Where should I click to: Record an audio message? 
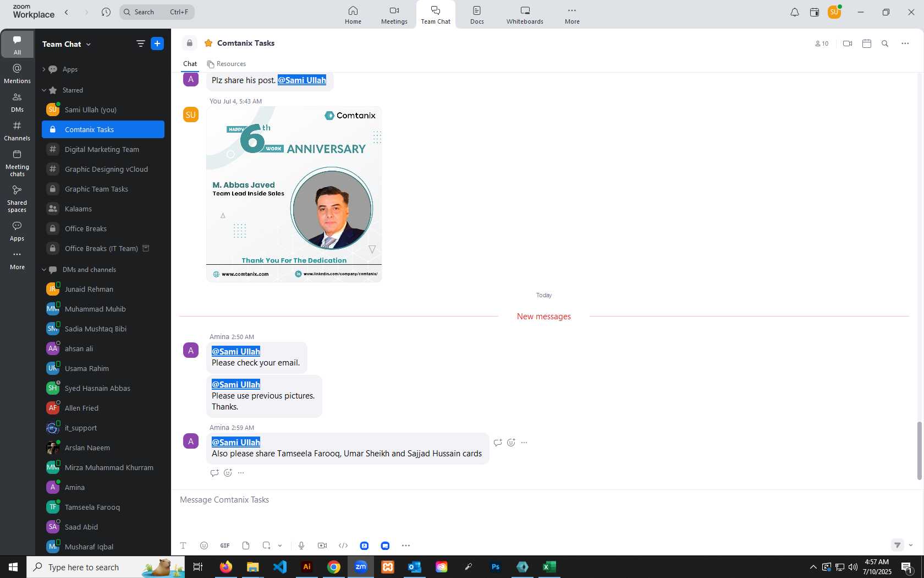point(301,546)
